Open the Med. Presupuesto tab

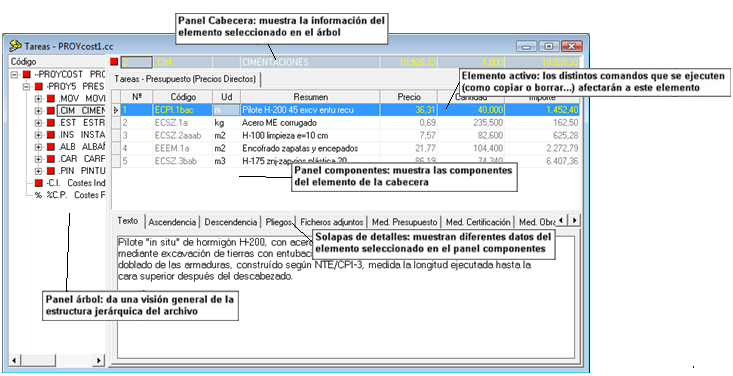coord(405,222)
